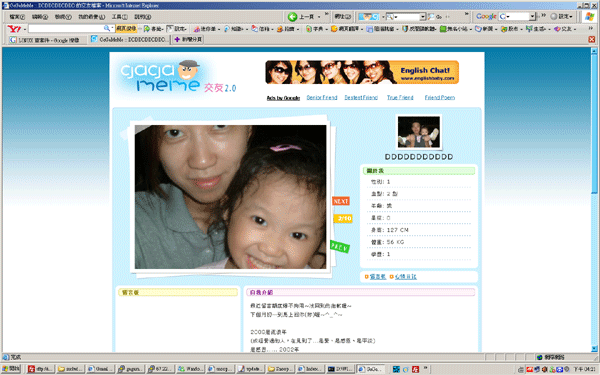Viewport: 600px width, 375px height.
Task: Click the green PREV photo tag
Action: (x=339, y=247)
